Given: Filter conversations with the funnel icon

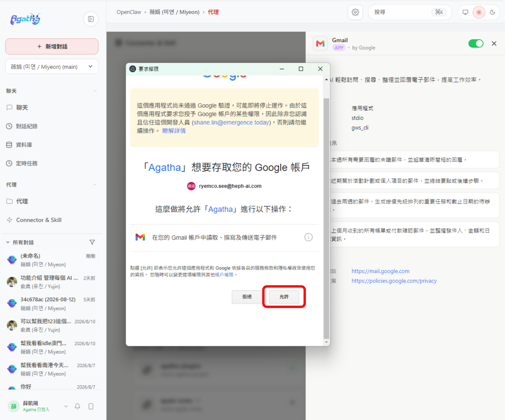Looking at the screenshot, I should 92,242.
